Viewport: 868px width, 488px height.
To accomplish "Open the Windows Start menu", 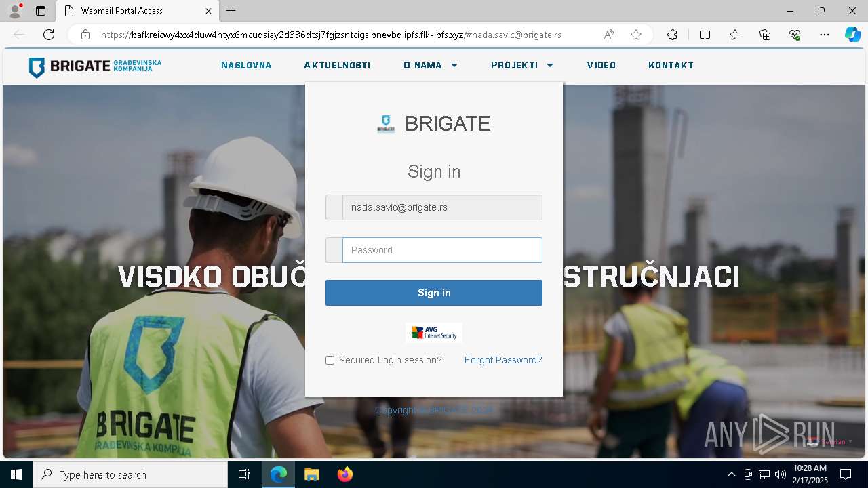I will (16, 474).
